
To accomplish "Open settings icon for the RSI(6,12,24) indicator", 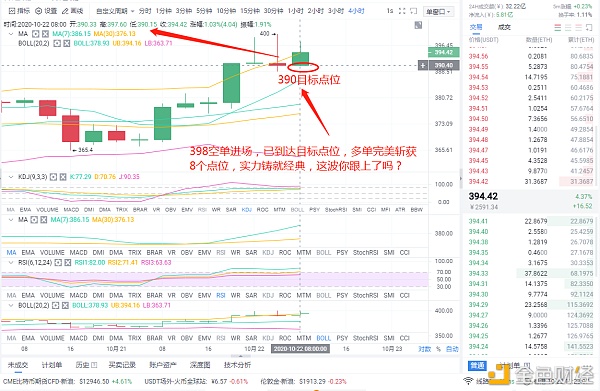I will click(x=58, y=262).
